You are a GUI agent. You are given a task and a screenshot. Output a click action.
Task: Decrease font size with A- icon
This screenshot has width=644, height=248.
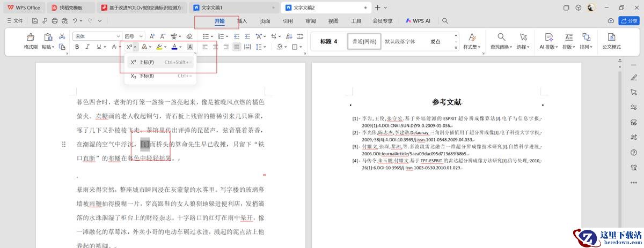tap(163, 36)
